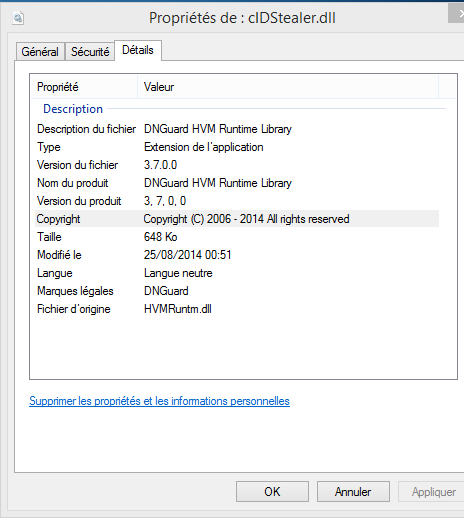This screenshot has width=464, height=518.
Task: Click the value HVMRuntm.dll
Action: 178,309
